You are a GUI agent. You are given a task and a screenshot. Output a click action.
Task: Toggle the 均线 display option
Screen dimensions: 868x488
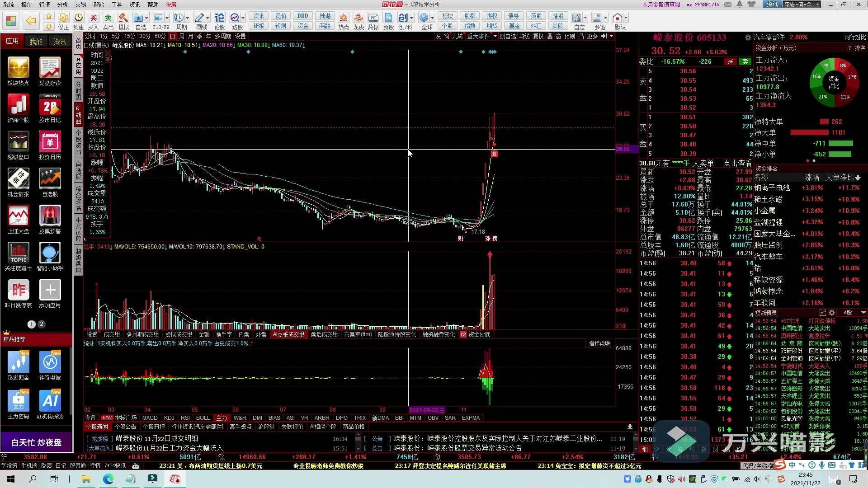tap(524, 36)
